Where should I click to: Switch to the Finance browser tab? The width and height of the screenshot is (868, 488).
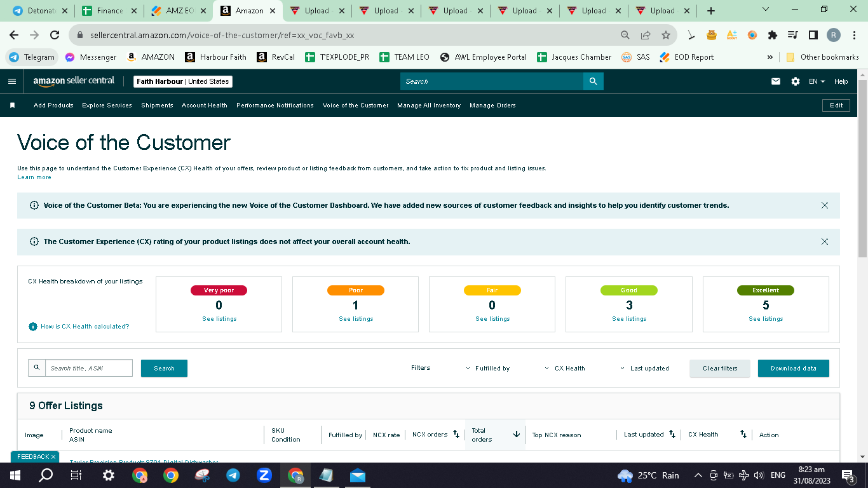click(109, 11)
